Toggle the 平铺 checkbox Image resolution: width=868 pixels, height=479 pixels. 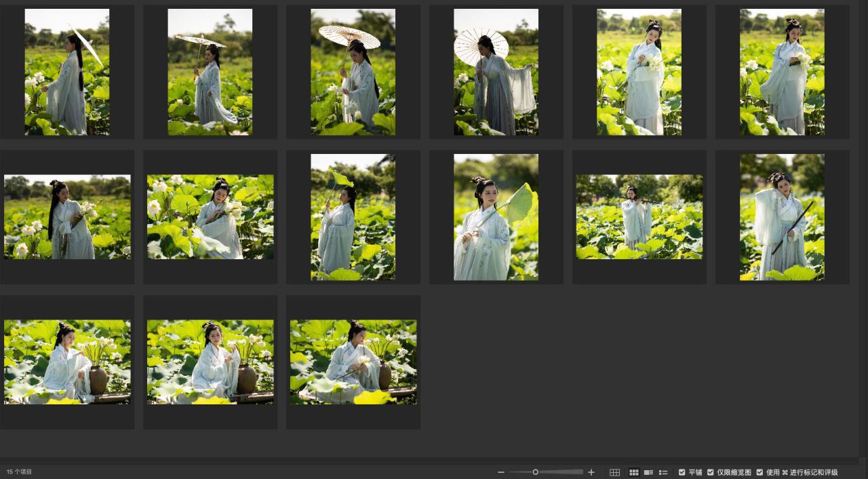point(682,472)
